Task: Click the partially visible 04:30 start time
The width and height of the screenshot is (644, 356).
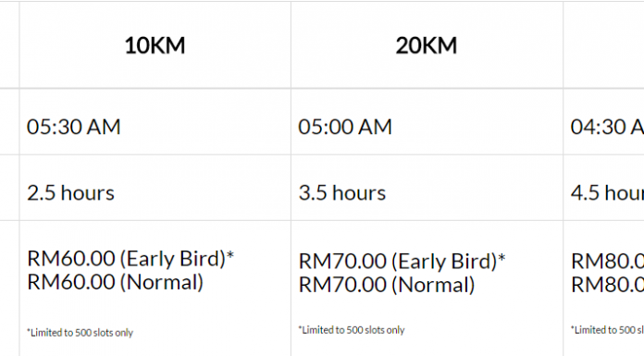Action: (x=607, y=127)
